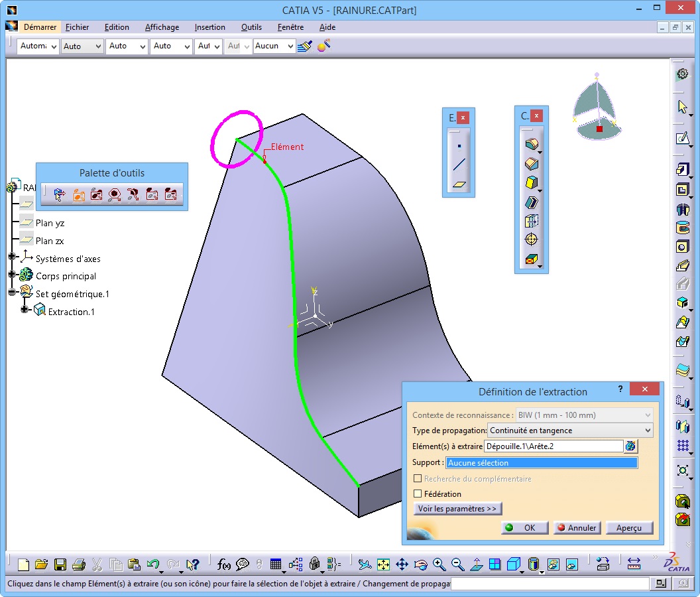
Task: Click the New document icon
Action: 23,564
